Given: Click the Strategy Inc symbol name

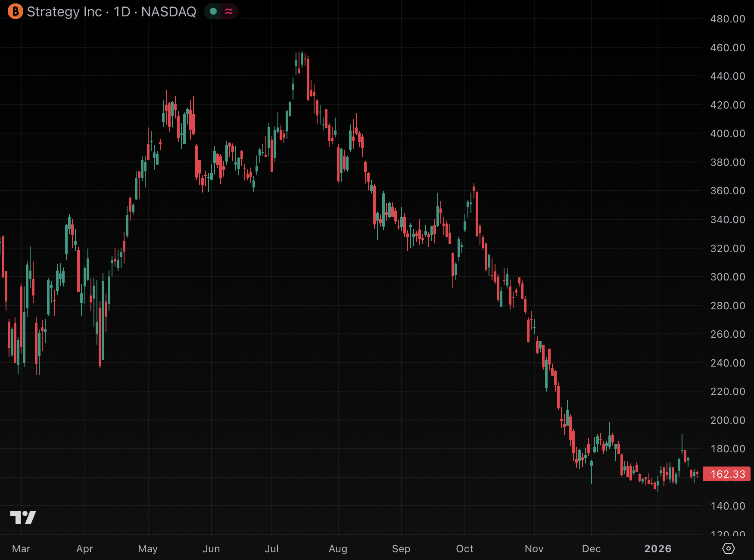Looking at the screenshot, I should click(x=64, y=12).
